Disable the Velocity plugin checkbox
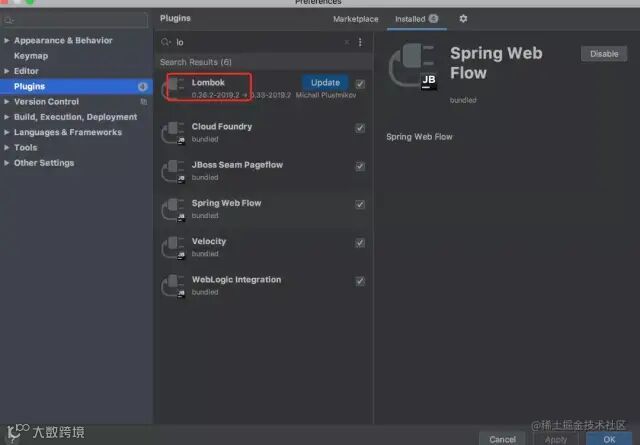The height and width of the screenshot is (445, 640). tap(360, 243)
